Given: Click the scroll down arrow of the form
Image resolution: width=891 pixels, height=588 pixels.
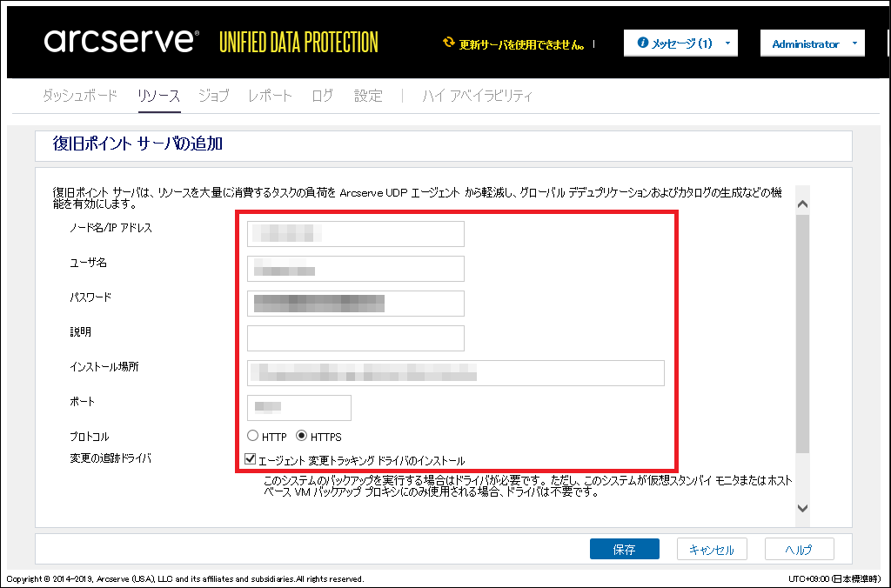Looking at the screenshot, I should tap(802, 508).
